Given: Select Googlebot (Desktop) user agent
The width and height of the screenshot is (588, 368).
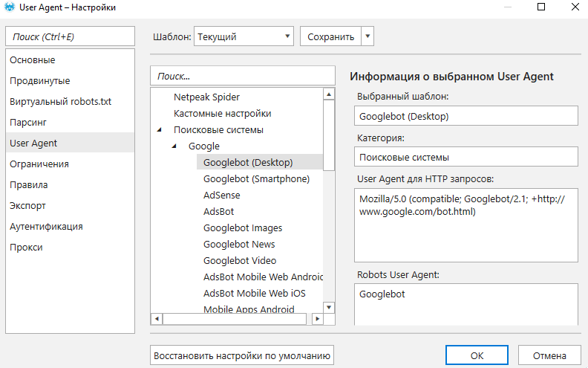Looking at the screenshot, I should [260, 162].
